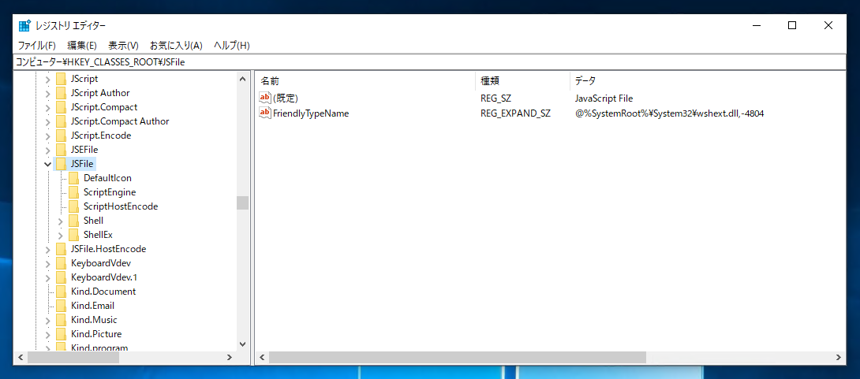Click the string value icon for (既定)

[265, 98]
